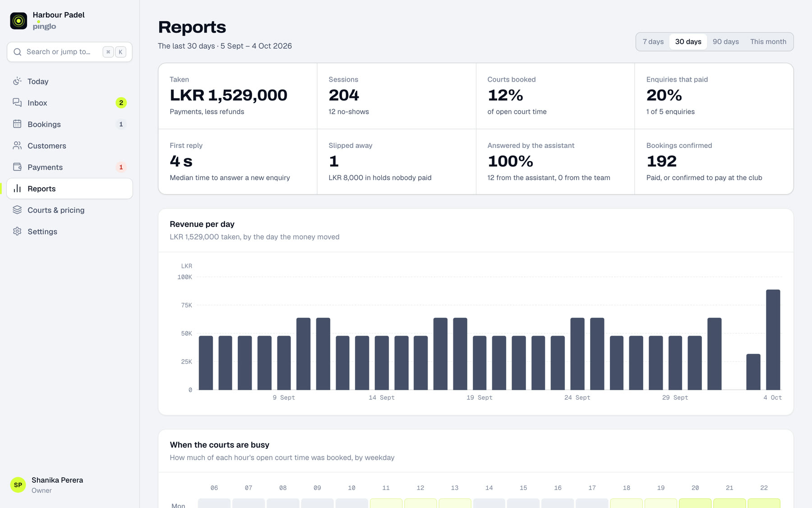Click the heatmap hour column label 20
The height and width of the screenshot is (508, 812).
click(x=695, y=488)
